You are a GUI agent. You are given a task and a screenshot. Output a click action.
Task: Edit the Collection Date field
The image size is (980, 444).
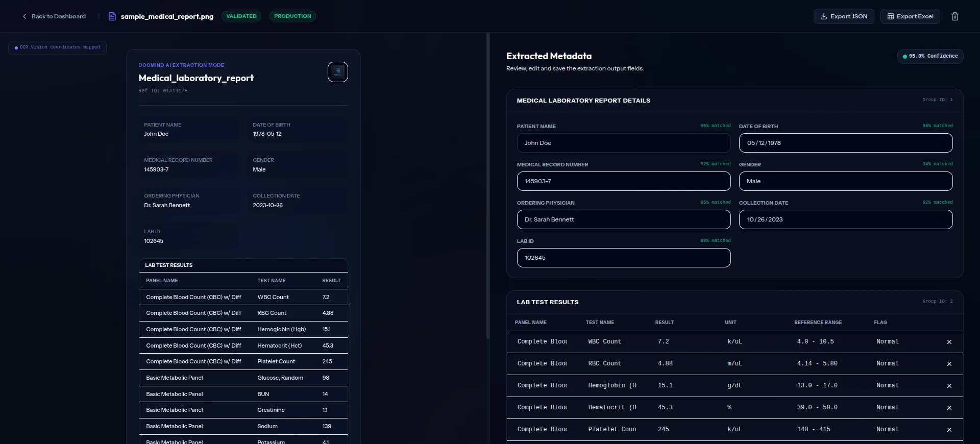(x=846, y=219)
